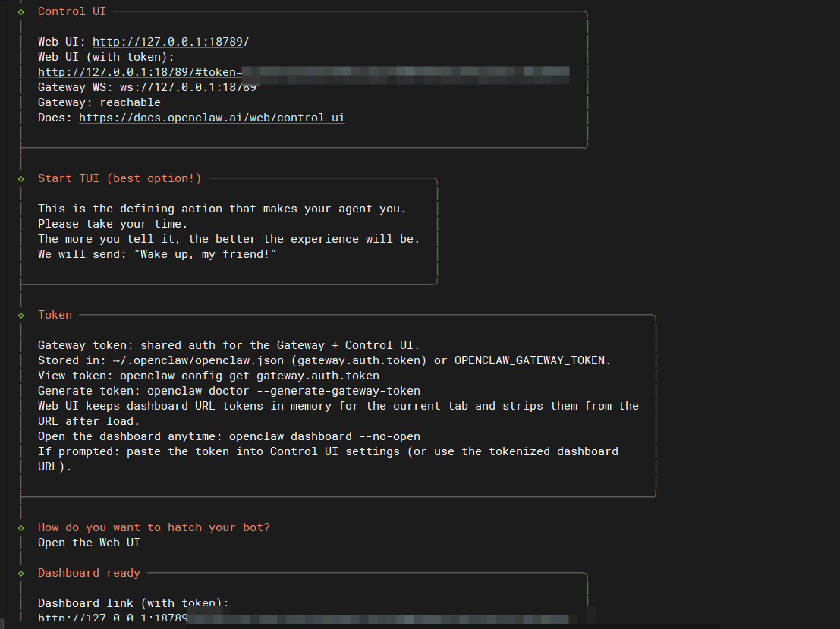Click 'How do you want to hatch your bot?'
Viewport: 840px width, 629px height.
154,528
